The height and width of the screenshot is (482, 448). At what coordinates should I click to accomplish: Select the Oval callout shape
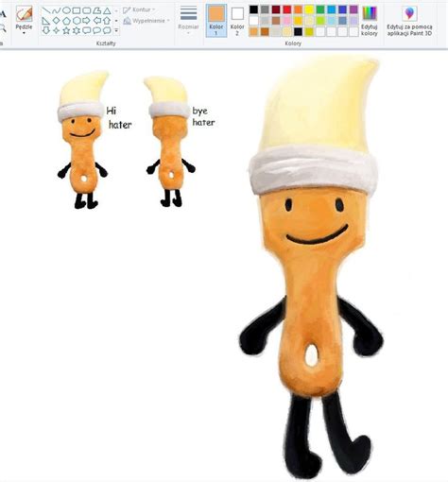click(96, 30)
